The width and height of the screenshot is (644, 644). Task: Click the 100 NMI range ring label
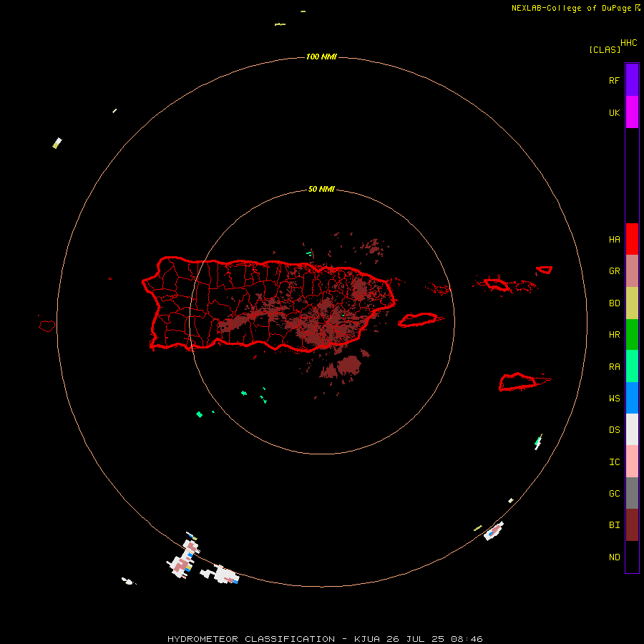(x=321, y=57)
